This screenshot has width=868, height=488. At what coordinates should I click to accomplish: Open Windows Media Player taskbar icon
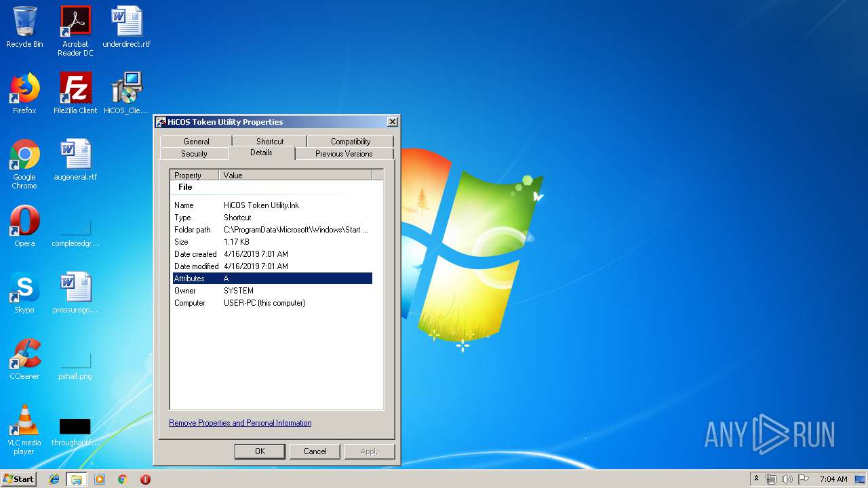coord(100,479)
